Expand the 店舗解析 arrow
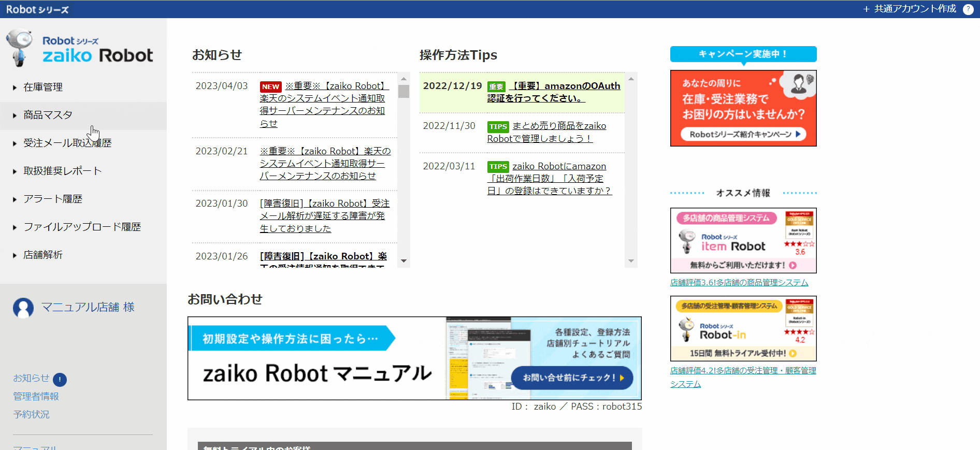This screenshot has width=980, height=450. pos(15,255)
